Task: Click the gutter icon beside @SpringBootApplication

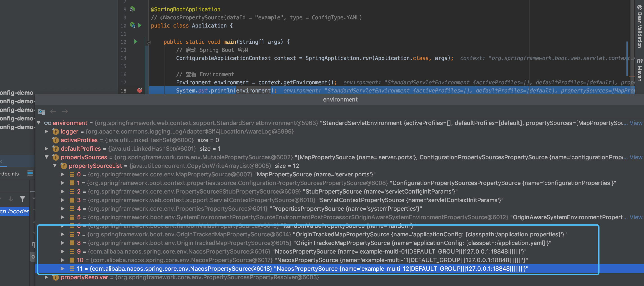Action: coord(132,9)
